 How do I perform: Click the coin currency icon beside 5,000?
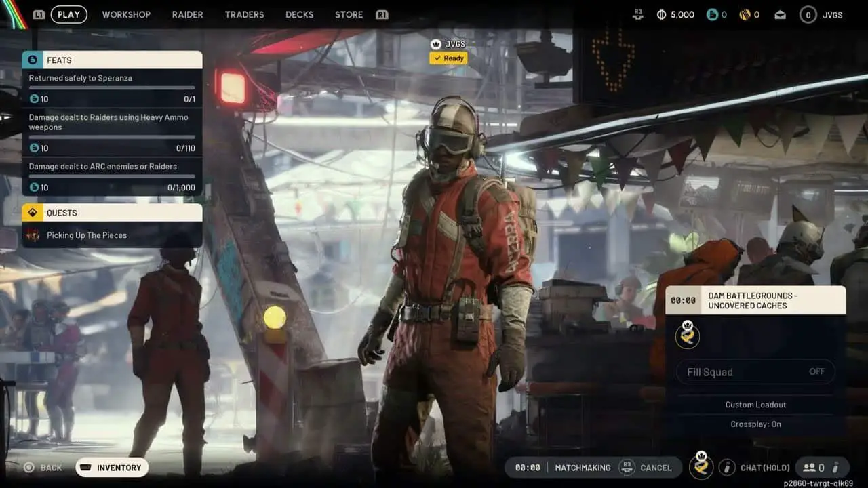(661, 14)
